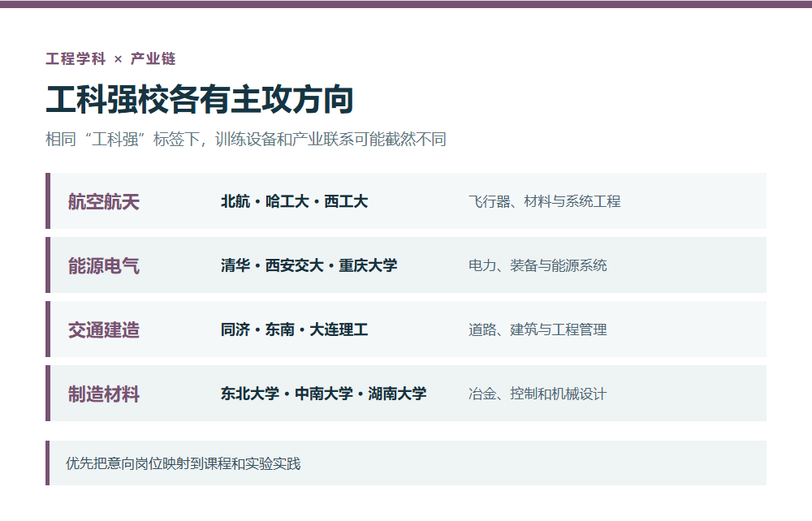Viewport: 812px width, 521px height.
Task: Click the 北航・哈工大・西工大 university list
Action: tap(294, 201)
